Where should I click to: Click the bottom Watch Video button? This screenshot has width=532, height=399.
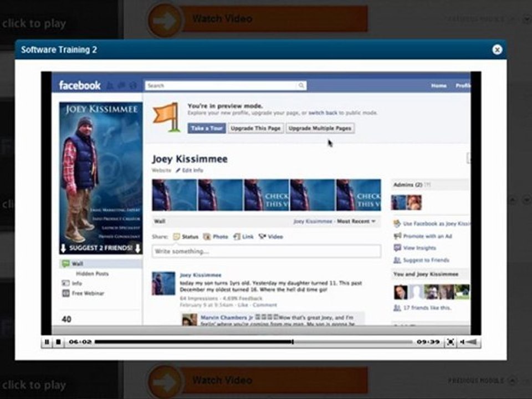point(258,380)
